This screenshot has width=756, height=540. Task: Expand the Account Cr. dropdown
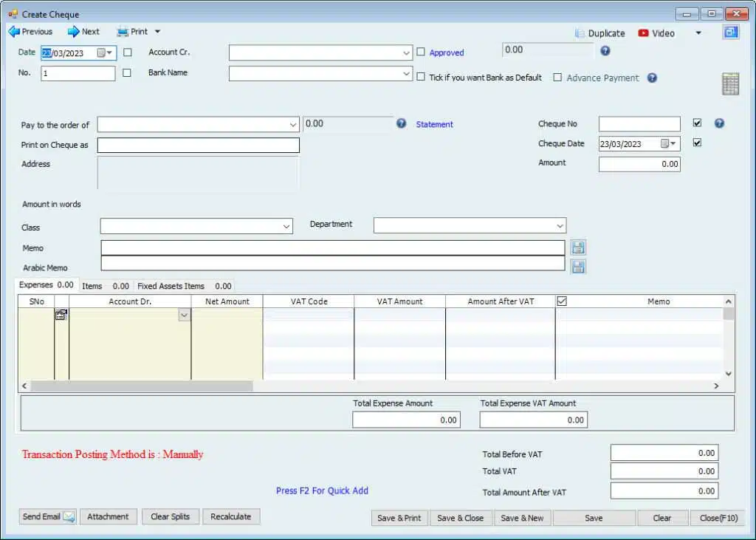pyautogui.click(x=406, y=53)
